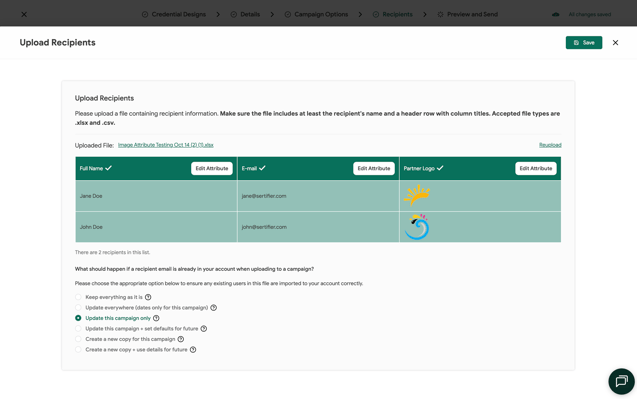Viewport: 637px width, 399px height.
Task: Show help for Create a new copy for this campaign
Action: coord(181,339)
